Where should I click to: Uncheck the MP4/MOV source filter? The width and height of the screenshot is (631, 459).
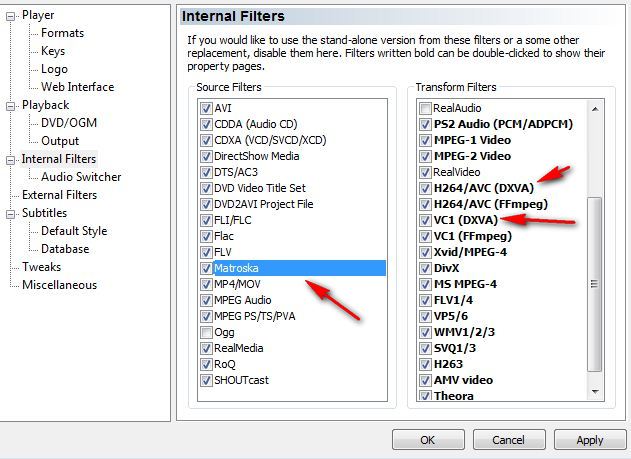click(x=206, y=284)
